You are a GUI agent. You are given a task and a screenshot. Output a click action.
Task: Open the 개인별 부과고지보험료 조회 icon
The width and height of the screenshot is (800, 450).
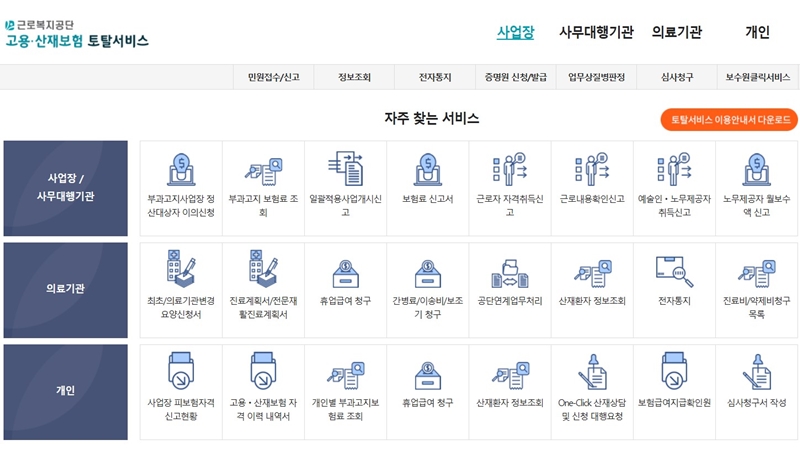345,376
